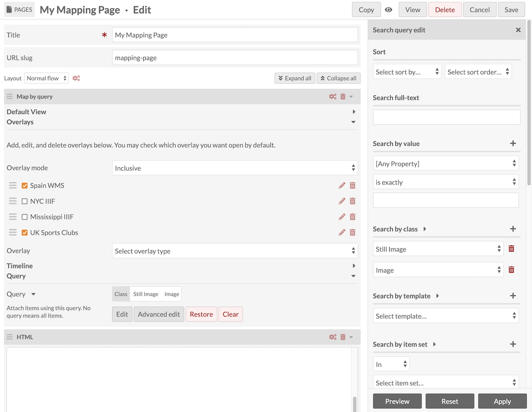Clear the query
The height and width of the screenshot is (412, 532).
click(x=231, y=314)
